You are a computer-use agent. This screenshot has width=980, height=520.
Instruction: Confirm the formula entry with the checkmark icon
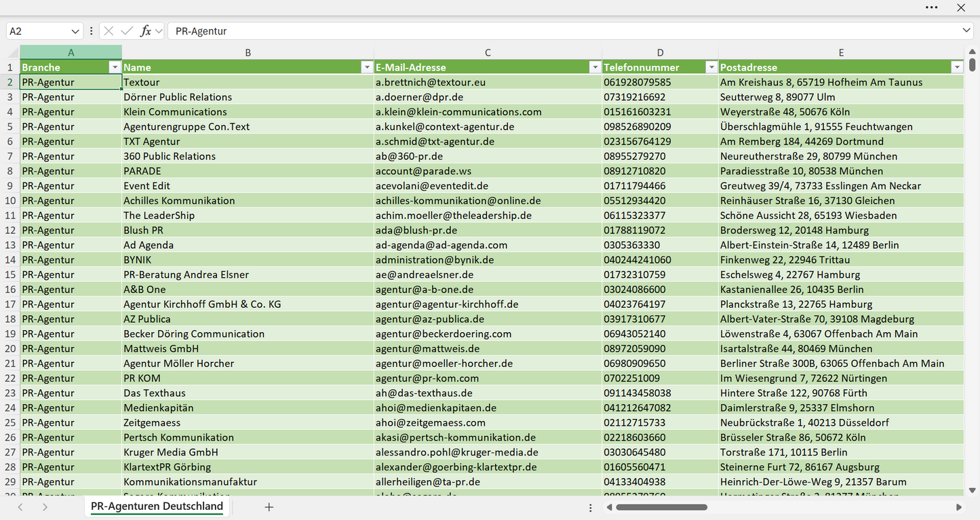127,31
